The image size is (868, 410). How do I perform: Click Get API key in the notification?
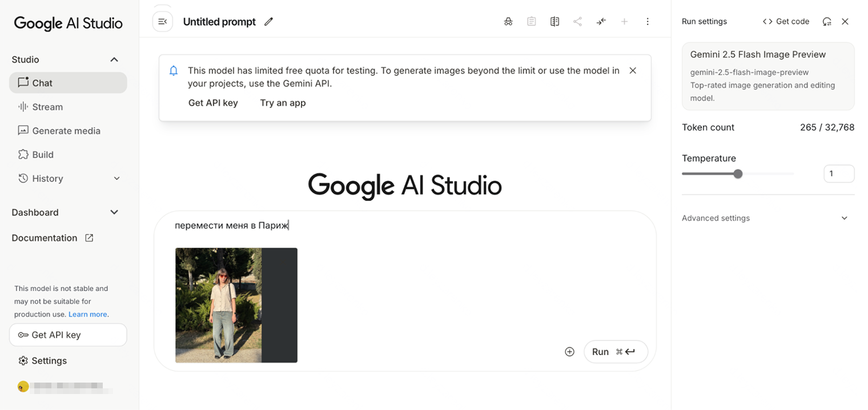click(x=213, y=103)
